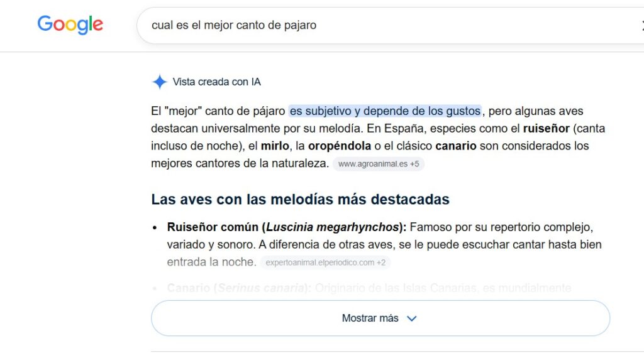Click the chevron arrow beside 'Mostrar más'

point(411,318)
